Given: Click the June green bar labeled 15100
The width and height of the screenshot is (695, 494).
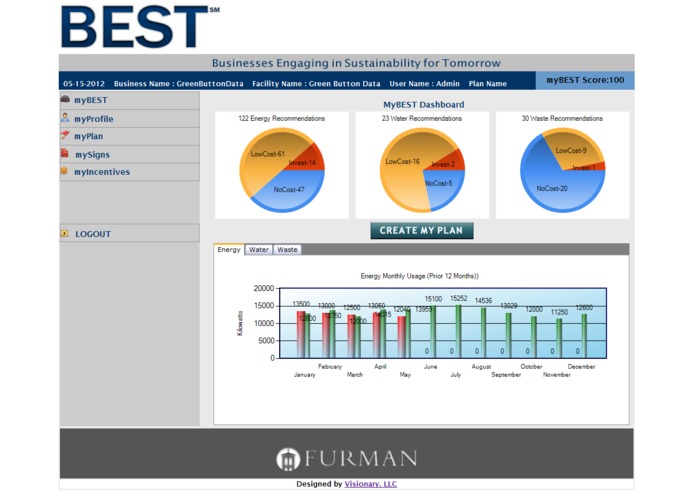Looking at the screenshot, I should click(x=433, y=332).
